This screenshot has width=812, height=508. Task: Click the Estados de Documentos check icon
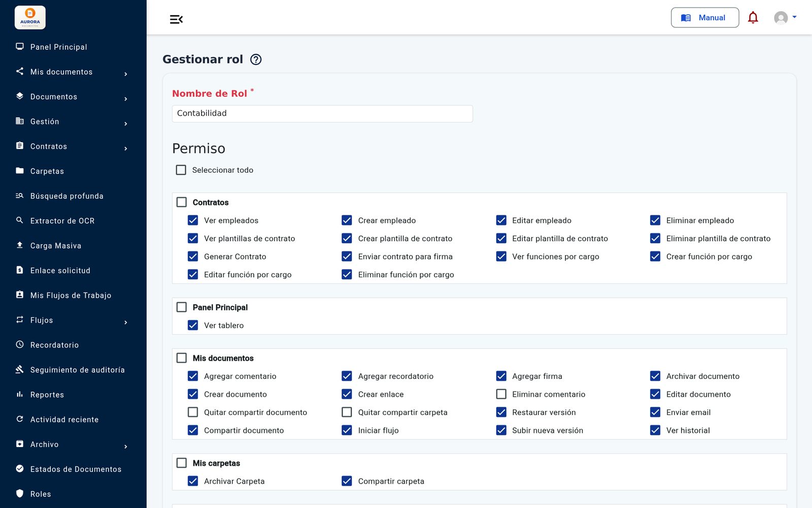(x=20, y=468)
